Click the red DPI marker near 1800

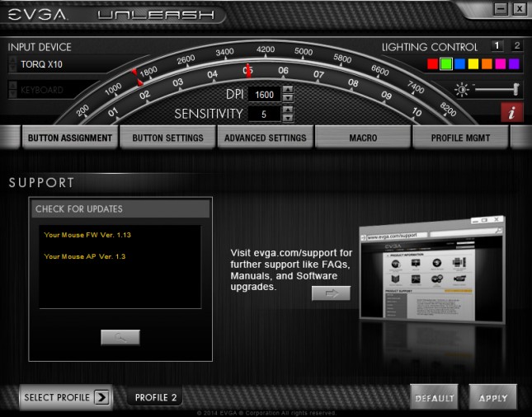click(x=137, y=77)
